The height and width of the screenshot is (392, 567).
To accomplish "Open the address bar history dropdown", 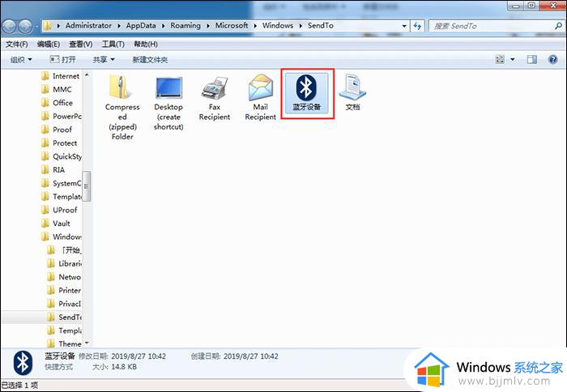I will tap(404, 26).
